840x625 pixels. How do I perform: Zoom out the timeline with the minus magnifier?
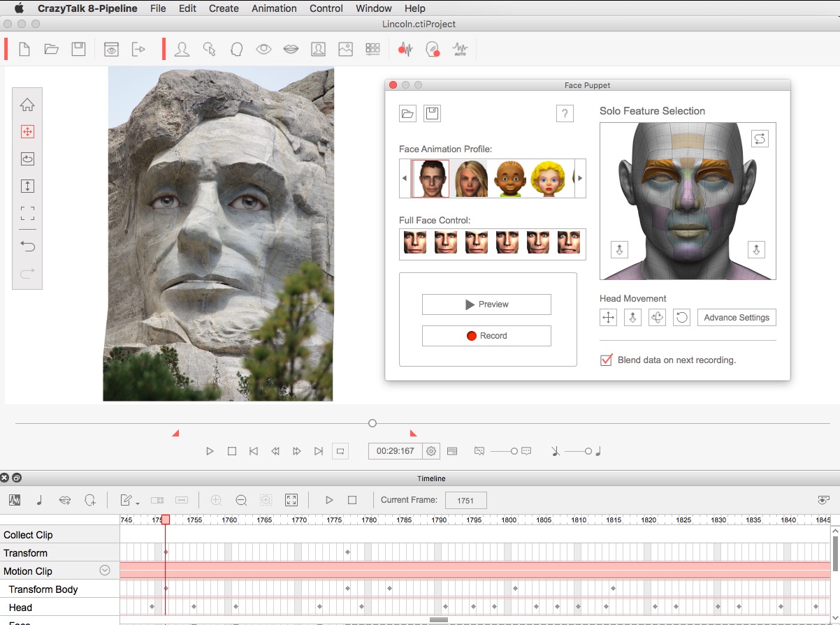(x=241, y=500)
